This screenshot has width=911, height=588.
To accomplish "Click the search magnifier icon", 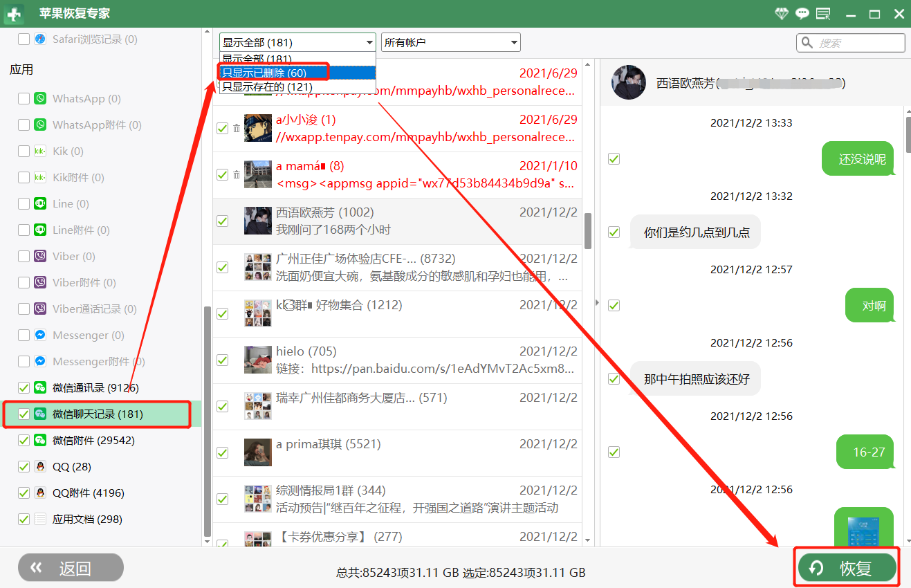I will 807,43.
